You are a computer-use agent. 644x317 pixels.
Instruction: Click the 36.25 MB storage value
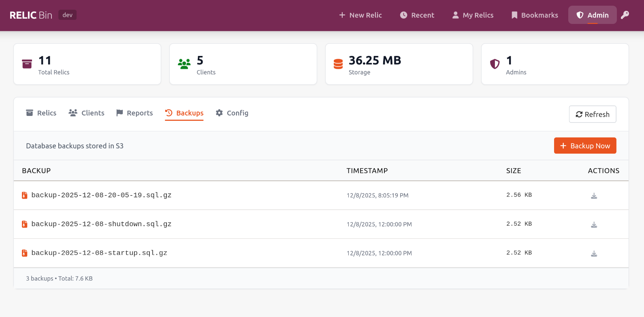click(375, 60)
